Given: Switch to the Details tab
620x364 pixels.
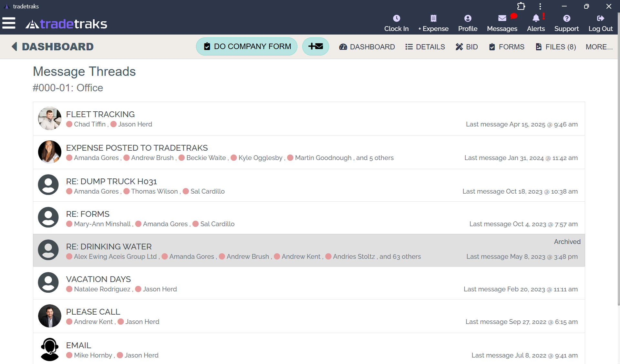Looking at the screenshot, I should (425, 47).
